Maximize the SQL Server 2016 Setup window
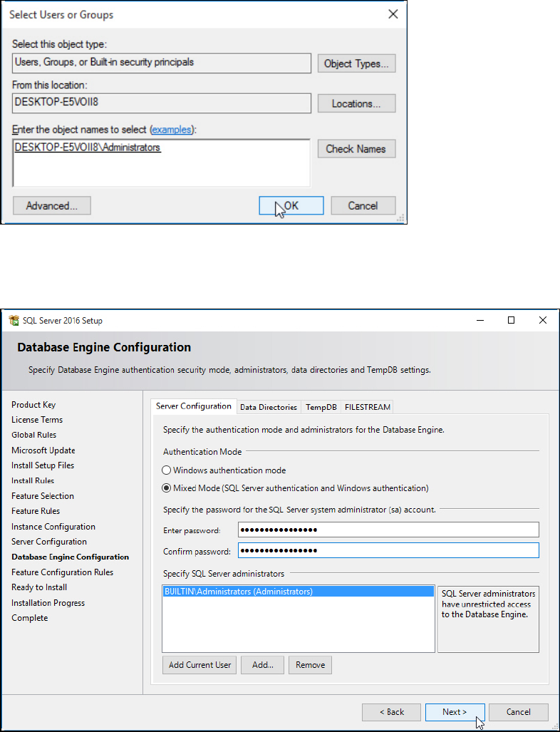Image resolution: width=560 pixels, height=732 pixels. (511, 320)
